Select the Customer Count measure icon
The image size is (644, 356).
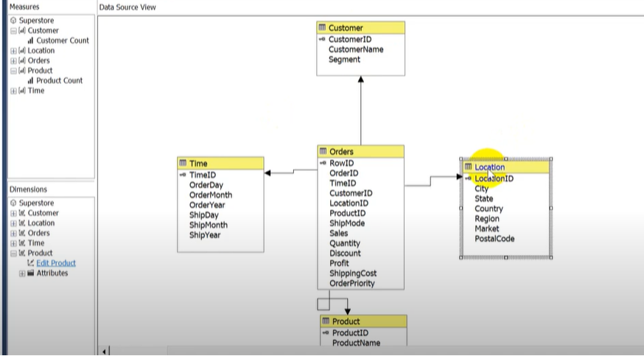pos(31,41)
